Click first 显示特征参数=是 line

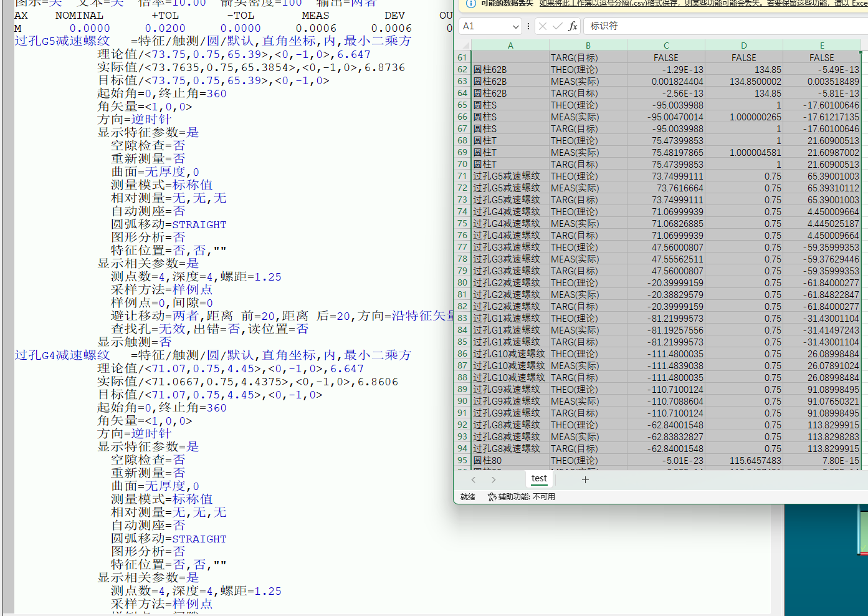click(x=148, y=133)
